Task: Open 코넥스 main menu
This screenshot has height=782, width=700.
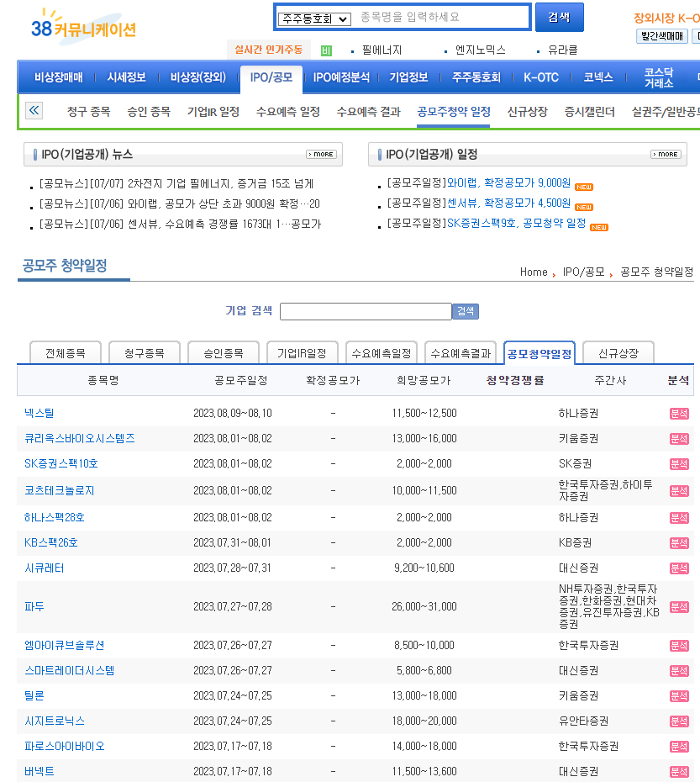Action: (597, 77)
